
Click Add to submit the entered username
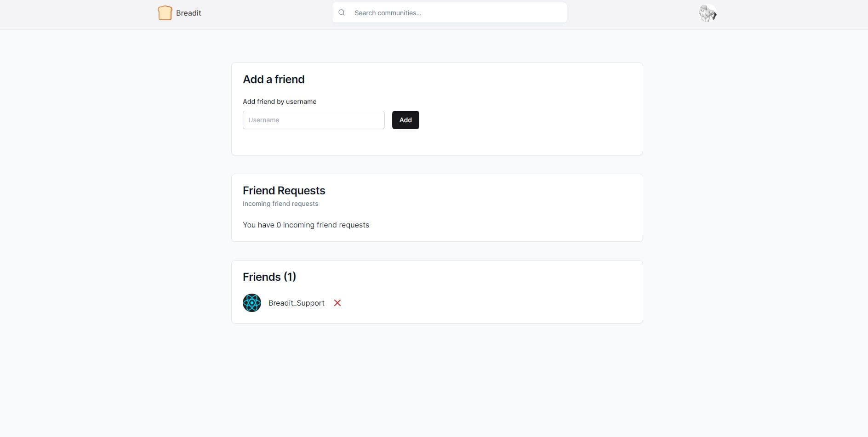coord(405,119)
